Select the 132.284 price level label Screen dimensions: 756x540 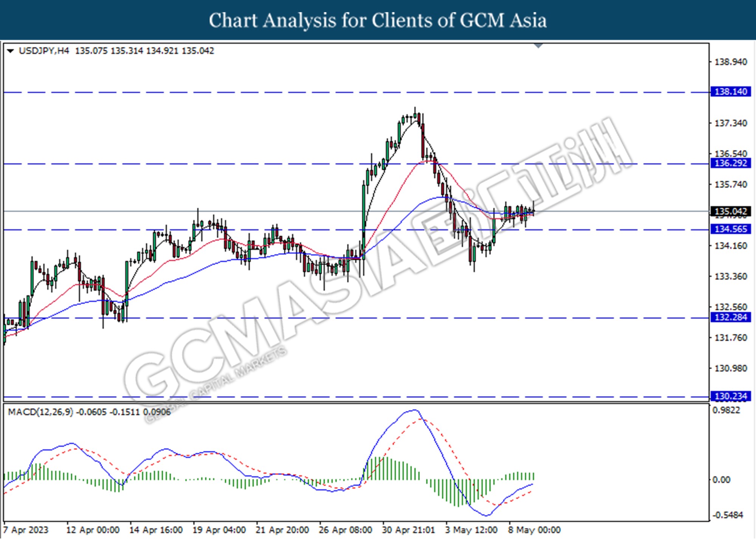pyautogui.click(x=731, y=317)
